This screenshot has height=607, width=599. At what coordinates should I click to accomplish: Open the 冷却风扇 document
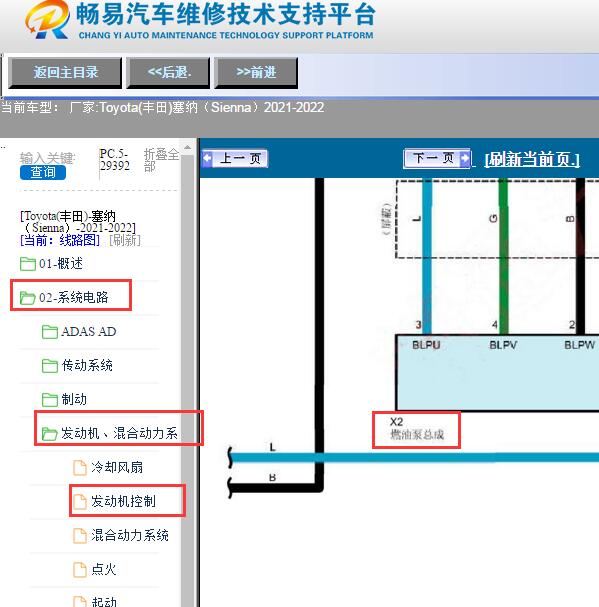[117, 467]
